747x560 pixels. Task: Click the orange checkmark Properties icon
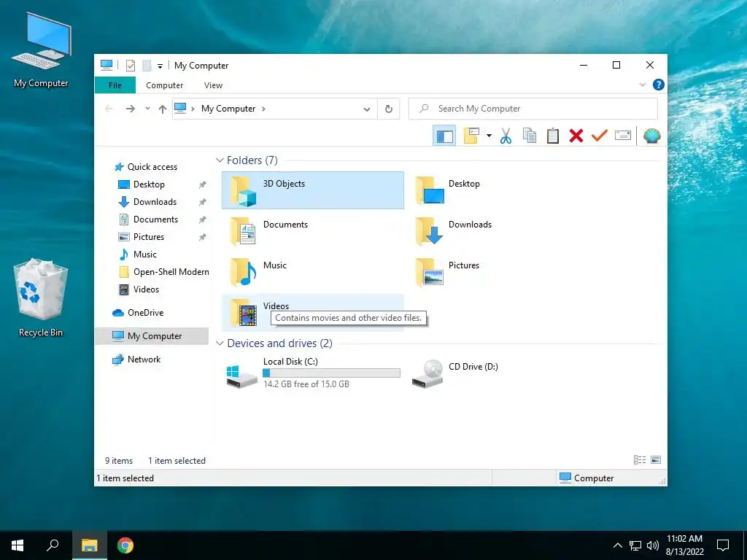600,136
